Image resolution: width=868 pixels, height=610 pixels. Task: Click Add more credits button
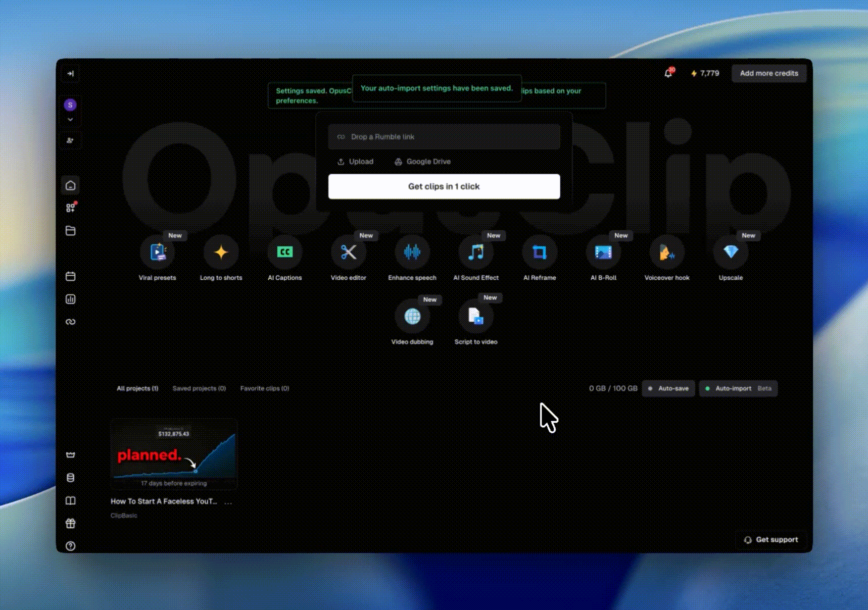coord(769,73)
